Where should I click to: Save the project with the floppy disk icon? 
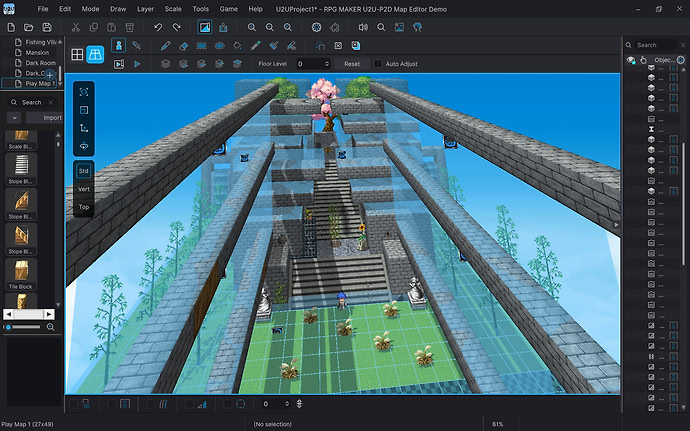tap(47, 27)
